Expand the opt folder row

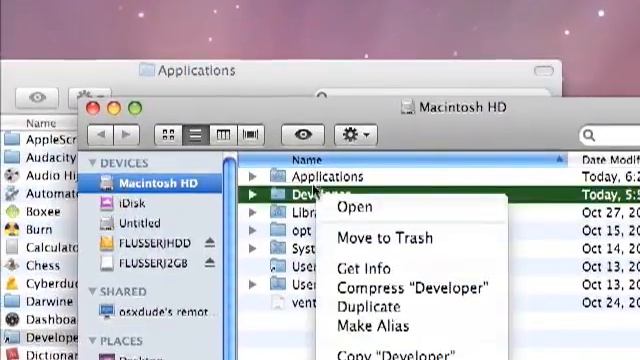pos(253,230)
